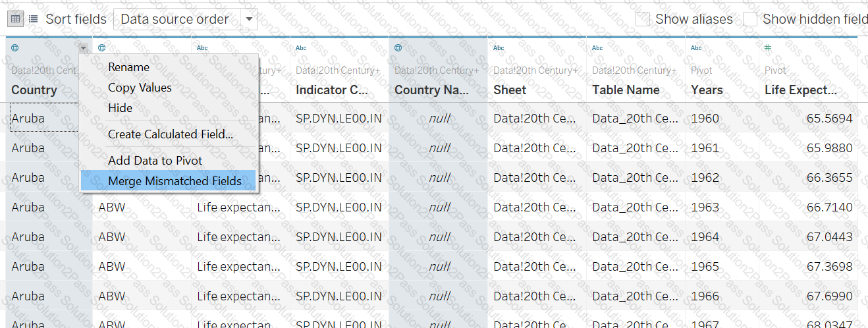Image resolution: width=868 pixels, height=328 pixels.
Task: Switch to the metadata list view icon
Action: tap(33, 19)
